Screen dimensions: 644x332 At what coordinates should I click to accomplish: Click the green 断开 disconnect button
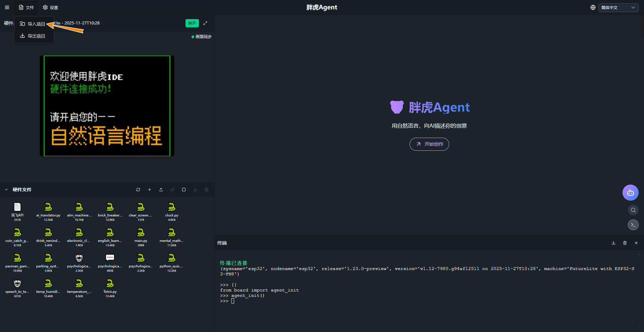click(x=192, y=23)
